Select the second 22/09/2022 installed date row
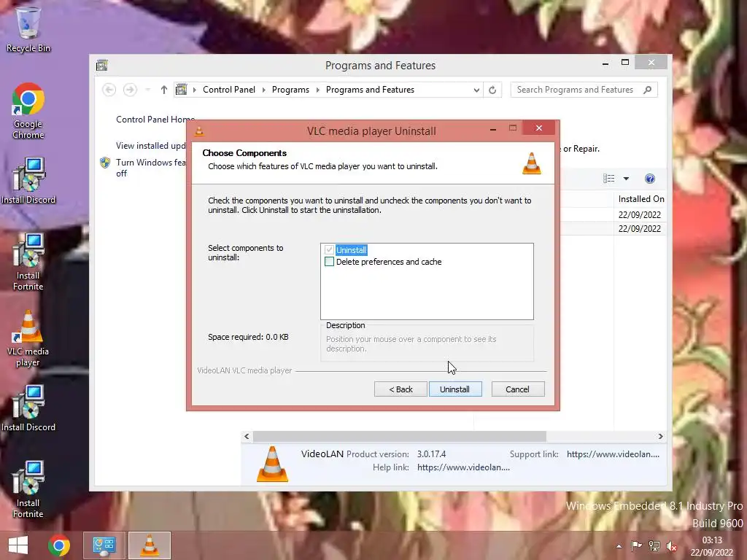Screen dimensions: 747x560 639,228
